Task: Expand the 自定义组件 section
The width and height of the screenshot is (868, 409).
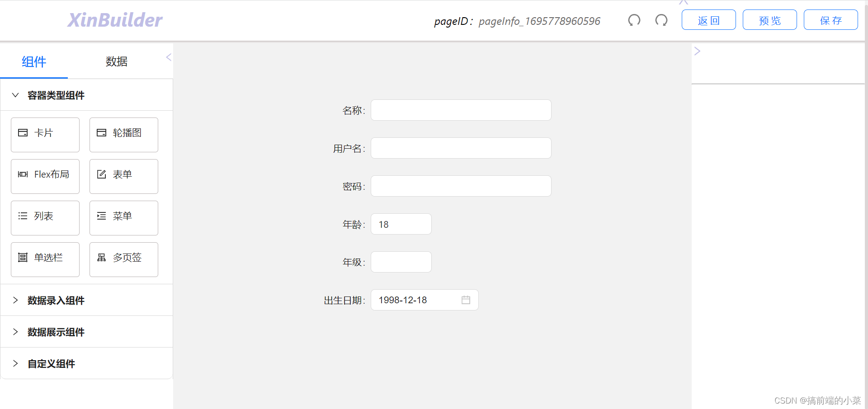Action: pos(86,363)
